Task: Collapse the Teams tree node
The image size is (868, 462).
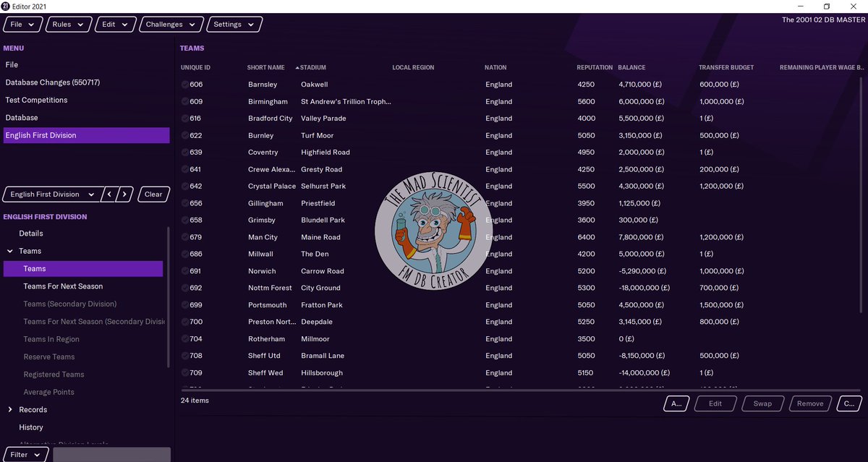Action: click(10, 251)
